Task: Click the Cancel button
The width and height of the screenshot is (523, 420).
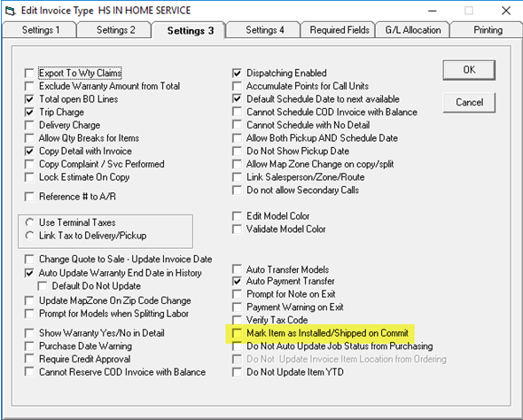Action: pos(469,102)
